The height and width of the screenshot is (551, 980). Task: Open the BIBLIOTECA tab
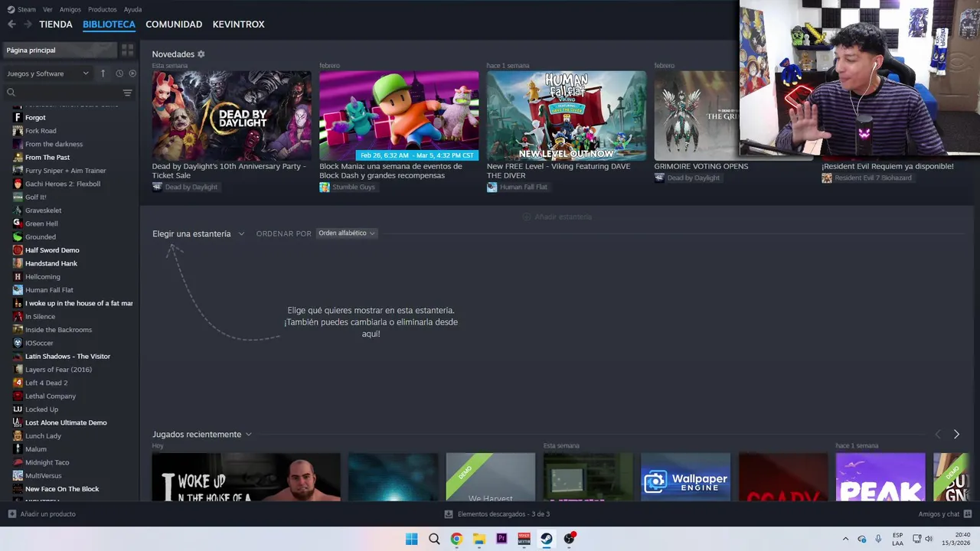click(x=109, y=24)
